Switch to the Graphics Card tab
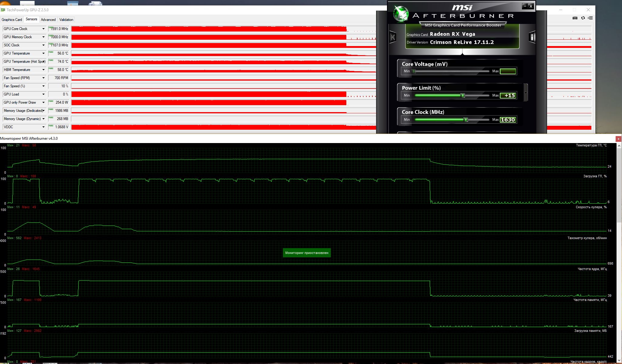The width and height of the screenshot is (622, 364). pyautogui.click(x=12, y=20)
